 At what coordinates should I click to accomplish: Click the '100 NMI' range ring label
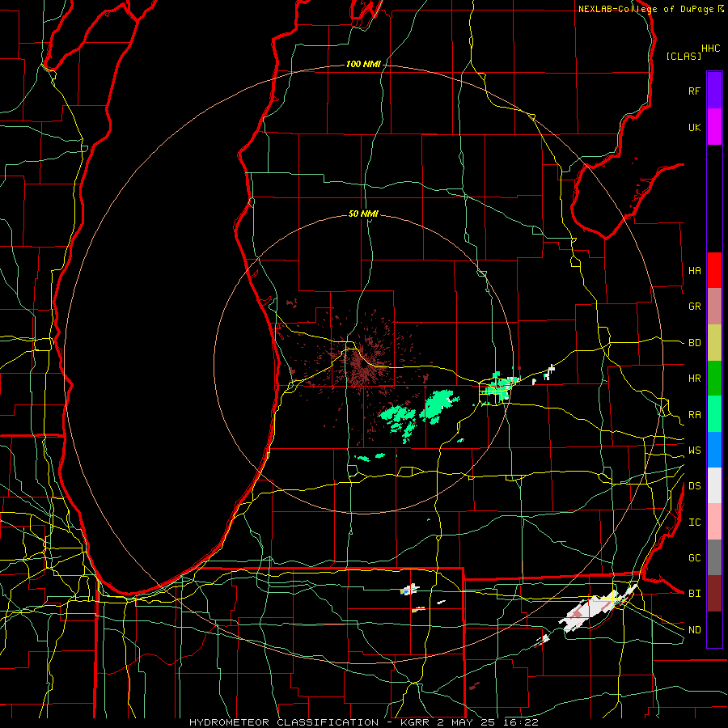point(363,64)
